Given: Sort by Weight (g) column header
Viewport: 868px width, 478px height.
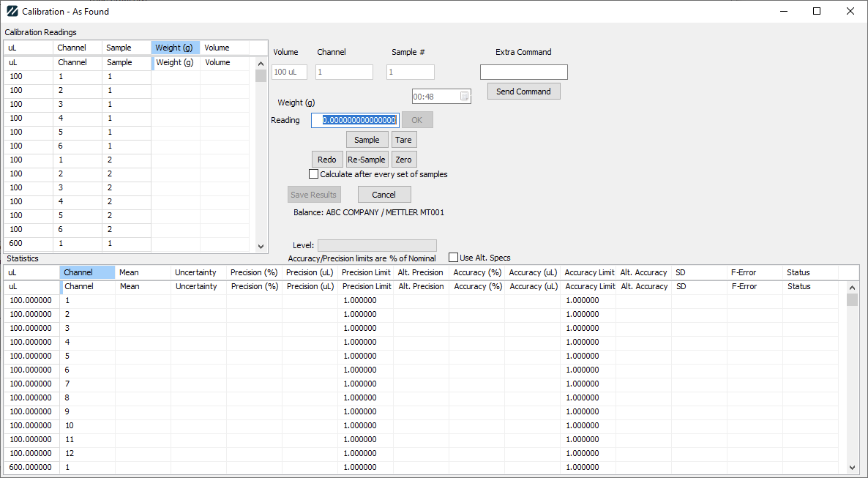Looking at the screenshot, I should [x=176, y=48].
